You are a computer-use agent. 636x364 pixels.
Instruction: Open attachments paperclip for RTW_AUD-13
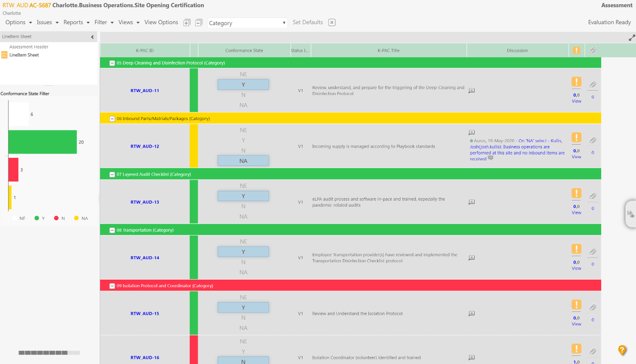(593, 196)
